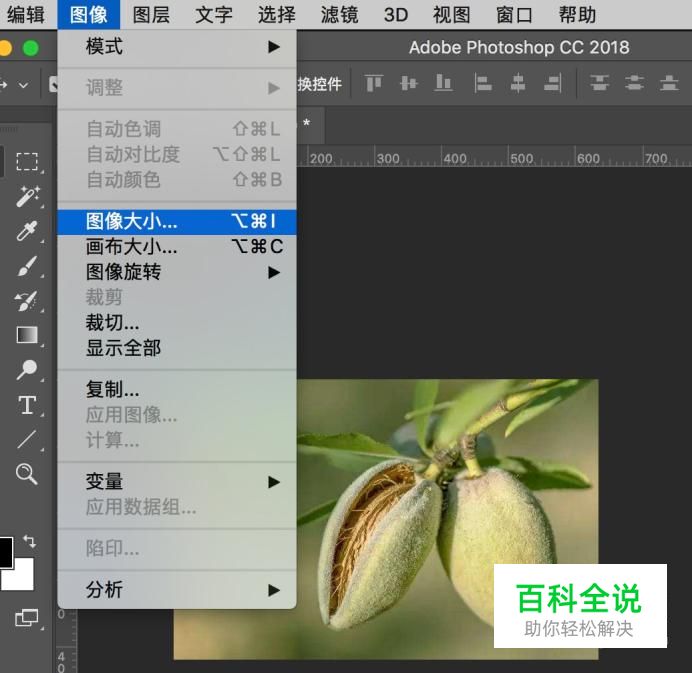Align vertical centers of layers
692x673 pixels.
(408, 83)
